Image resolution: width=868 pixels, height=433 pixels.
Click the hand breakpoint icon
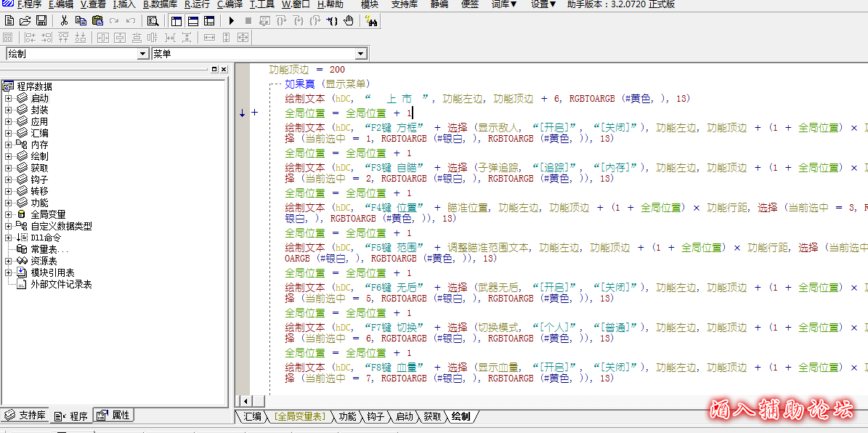pos(349,20)
